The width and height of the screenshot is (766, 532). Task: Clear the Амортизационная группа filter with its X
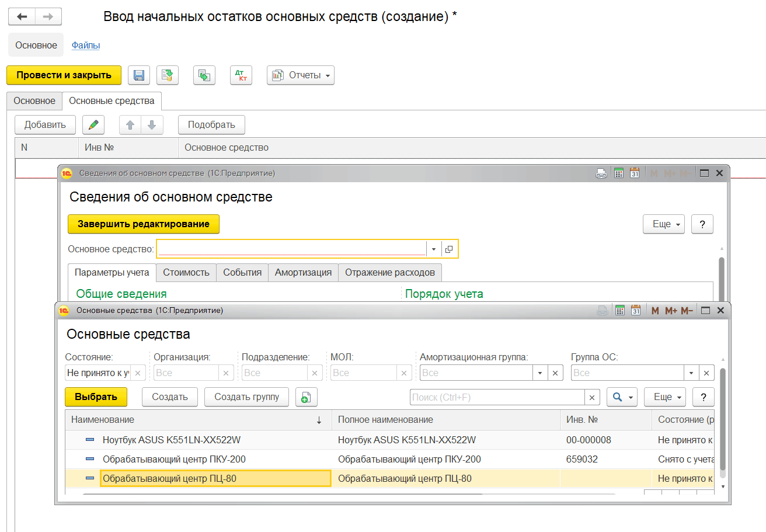556,373
